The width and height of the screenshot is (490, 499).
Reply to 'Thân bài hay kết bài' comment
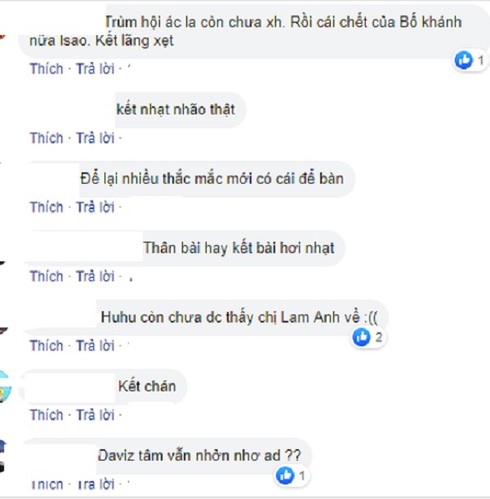click(x=95, y=276)
